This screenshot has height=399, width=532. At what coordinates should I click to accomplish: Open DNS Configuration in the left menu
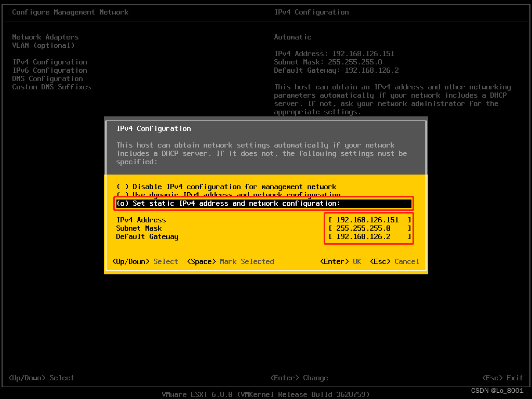47,79
